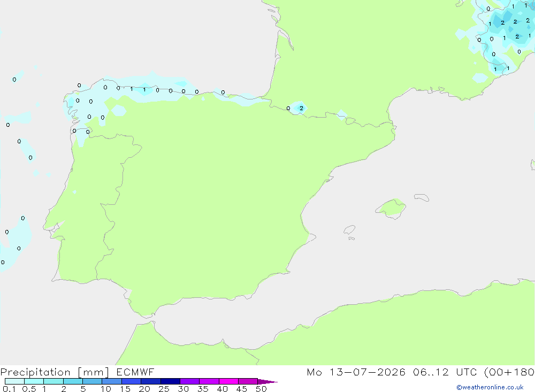Viewport: 535px width, 392px height.
Task: Click the above-50 arrow tip of legend
Action: (267, 382)
